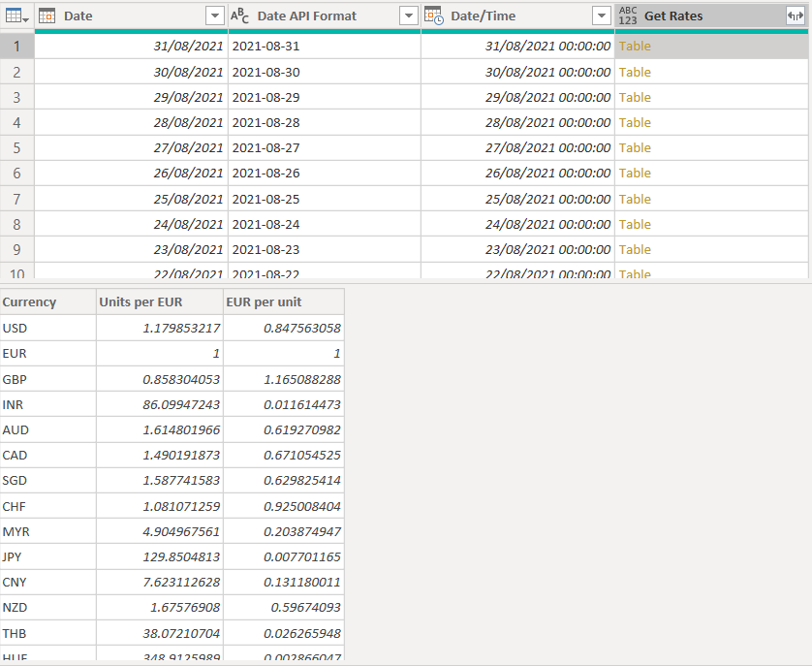This screenshot has width=812, height=666.
Task: Click the value 0.858304053
Action: [x=160, y=379]
